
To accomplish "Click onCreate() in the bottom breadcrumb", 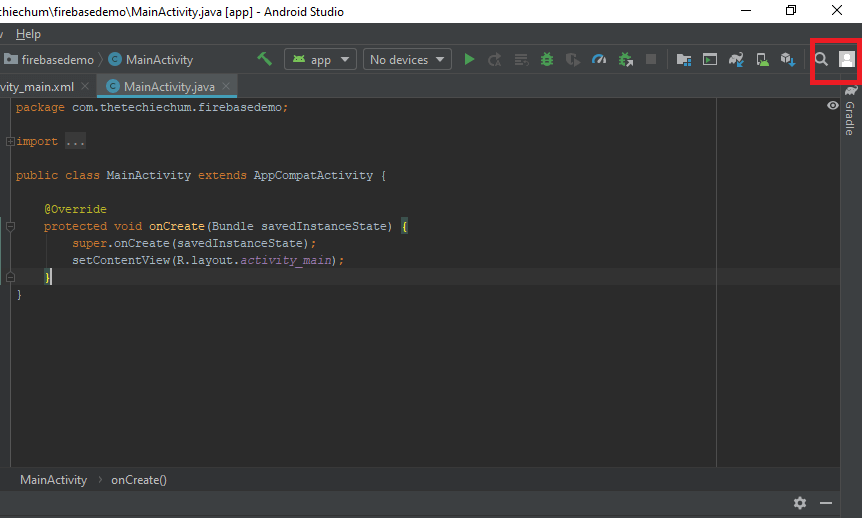I will 138,480.
